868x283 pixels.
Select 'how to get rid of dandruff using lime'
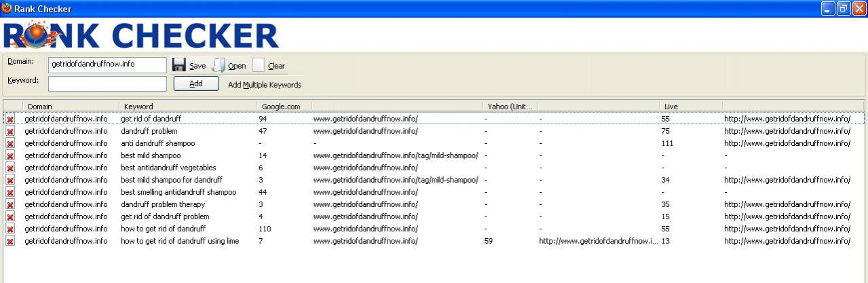click(180, 241)
